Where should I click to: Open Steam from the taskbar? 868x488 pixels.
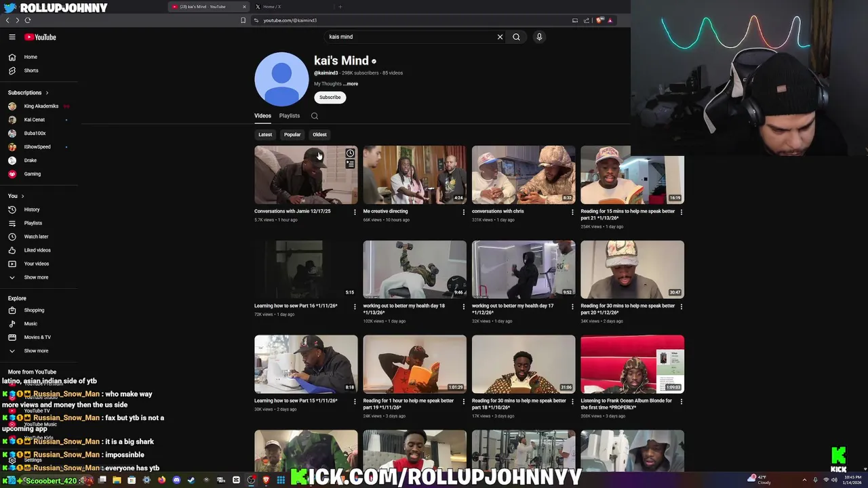pyautogui.click(x=191, y=481)
